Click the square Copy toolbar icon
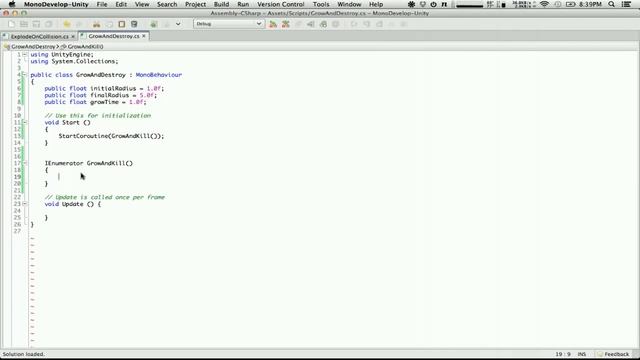Screen dimensions: 640x360 pyautogui.click(x=122, y=24)
